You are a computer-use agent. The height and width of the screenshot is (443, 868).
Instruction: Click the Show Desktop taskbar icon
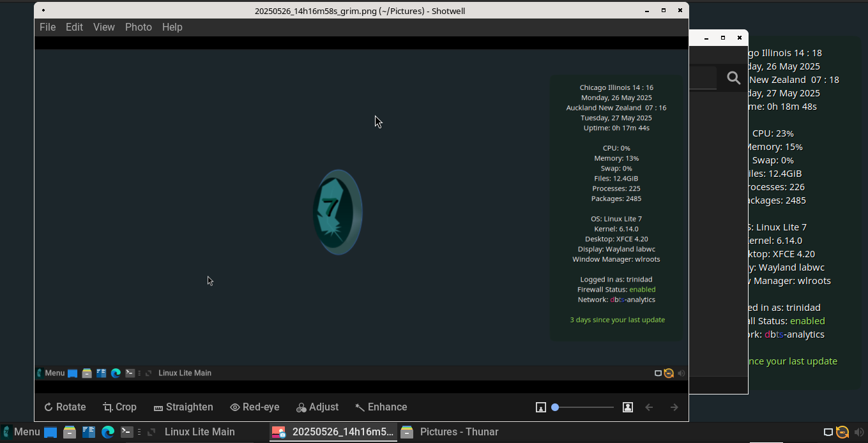[x=50, y=432]
